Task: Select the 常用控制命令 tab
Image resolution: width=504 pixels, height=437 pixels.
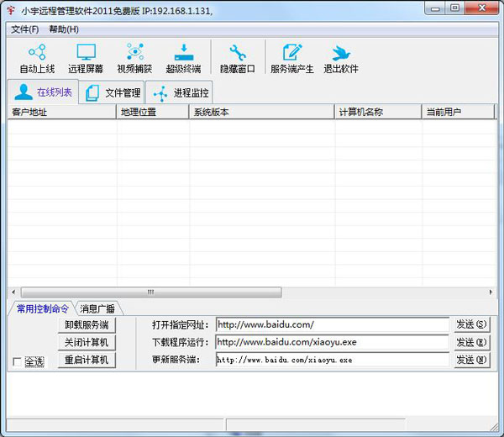Action: [42, 308]
